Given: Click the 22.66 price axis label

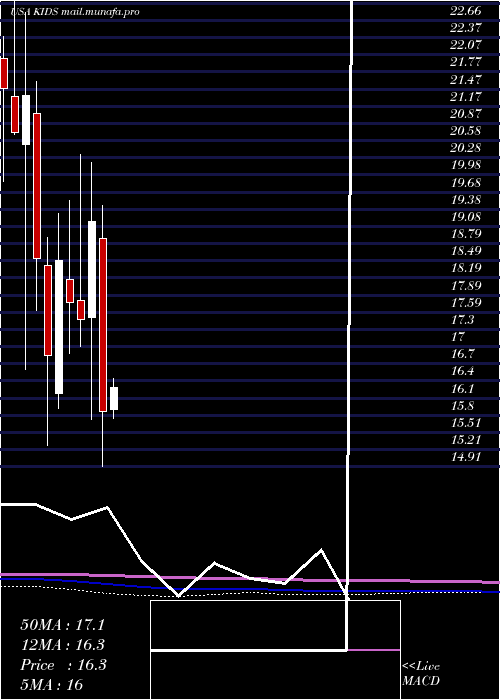Looking at the screenshot, I should [x=465, y=12].
